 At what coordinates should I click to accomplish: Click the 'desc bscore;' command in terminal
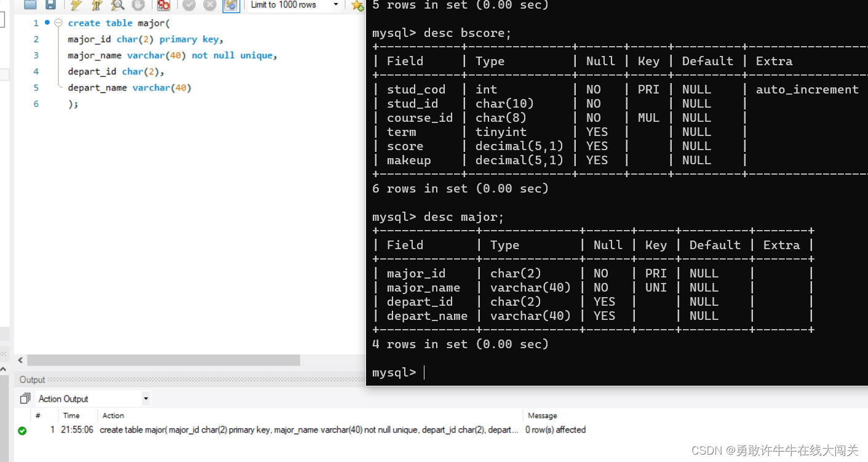click(x=468, y=33)
